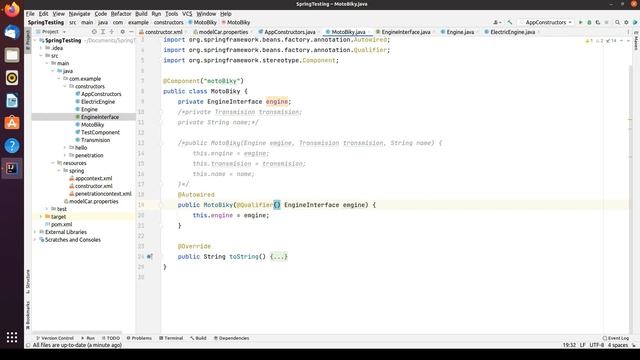Screen dimensions: 640x360
Task: Click the gutter override marker at toString
Action: pyautogui.click(x=149, y=256)
